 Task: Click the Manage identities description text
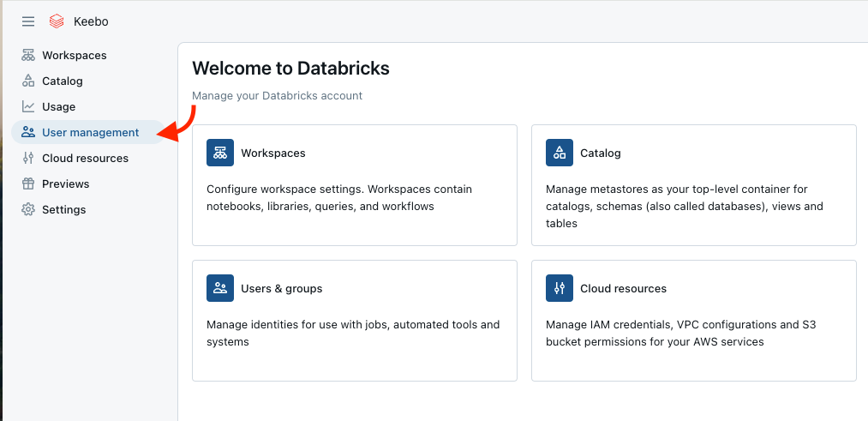[x=353, y=333]
